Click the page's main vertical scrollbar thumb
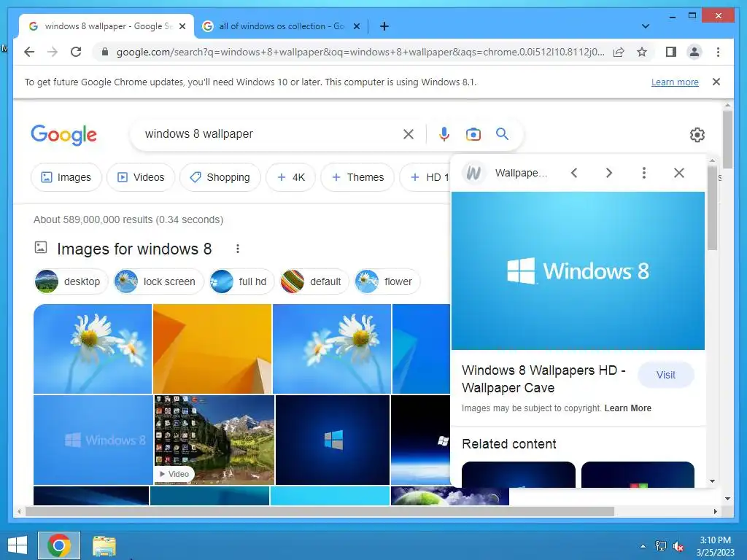The height and width of the screenshot is (560, 747). pos(727,139)
